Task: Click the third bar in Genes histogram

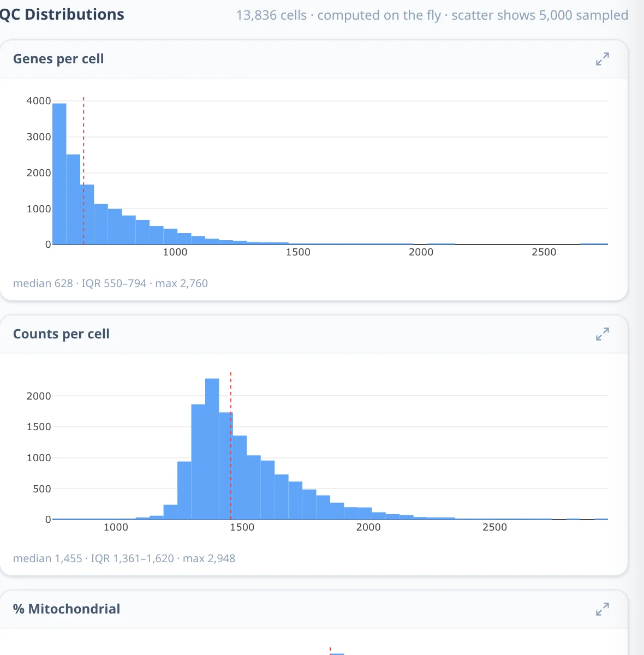Action: pyautogui.click(x=87, y=215)
